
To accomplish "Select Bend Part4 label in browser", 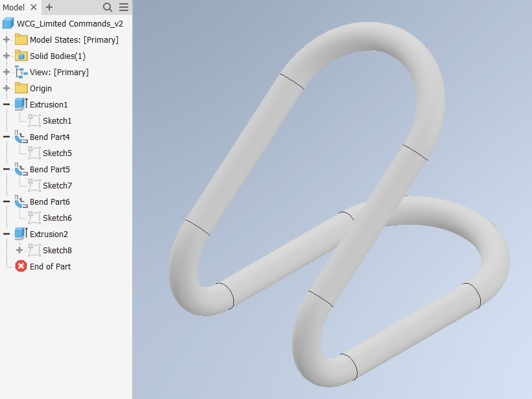I will 50,137.
